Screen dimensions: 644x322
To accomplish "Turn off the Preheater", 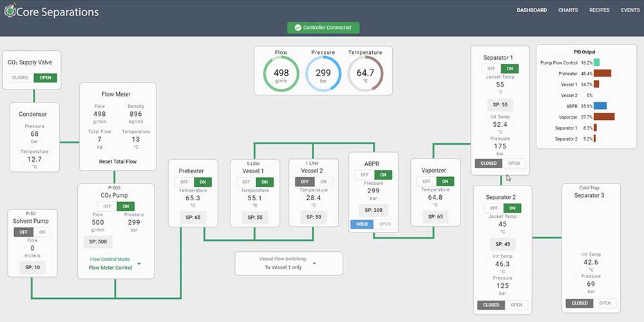I will 183,182.
